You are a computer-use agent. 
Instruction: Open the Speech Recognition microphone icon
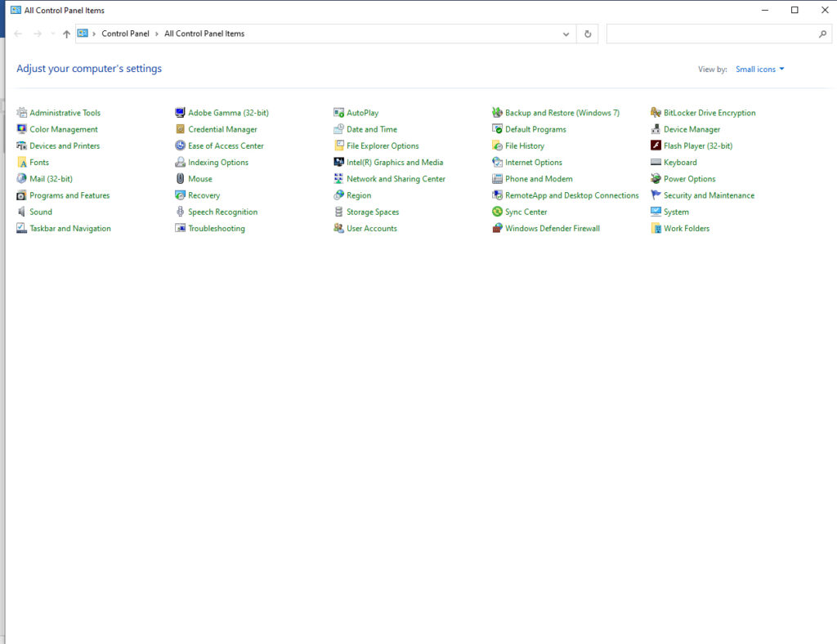[x=180, y=212]
